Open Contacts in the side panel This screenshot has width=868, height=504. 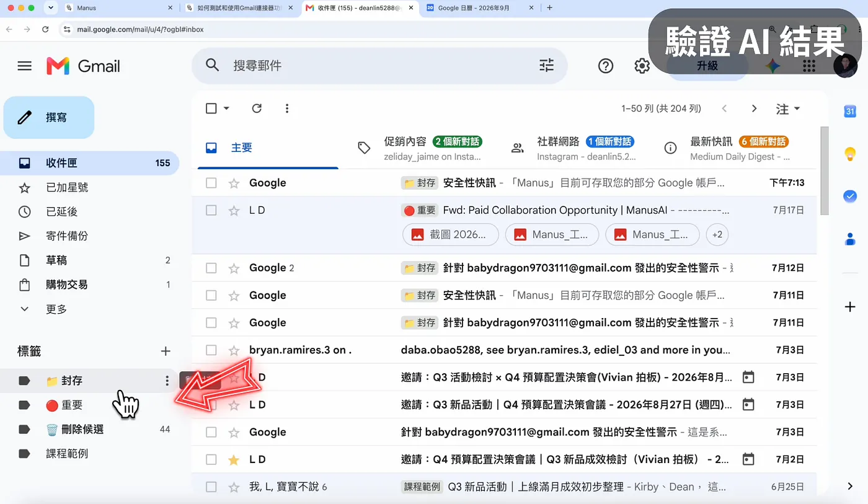850,239
